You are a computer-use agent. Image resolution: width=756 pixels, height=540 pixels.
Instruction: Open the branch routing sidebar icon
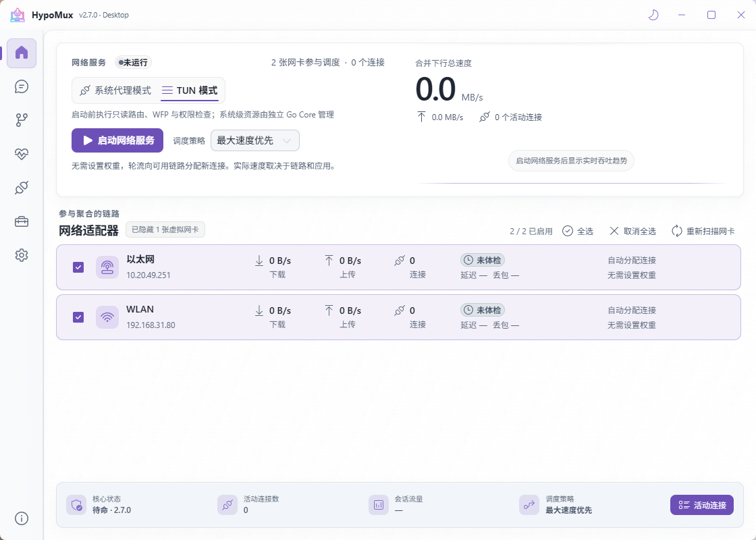(22, 120)
